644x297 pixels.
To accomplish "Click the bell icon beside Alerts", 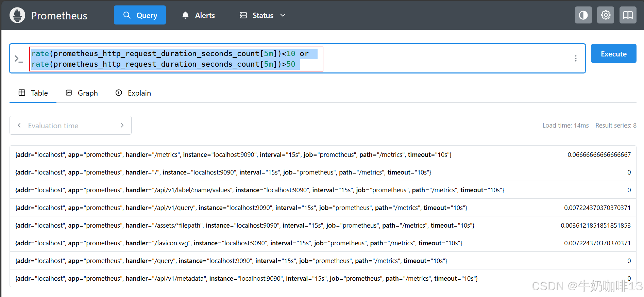I will point(185,15).
